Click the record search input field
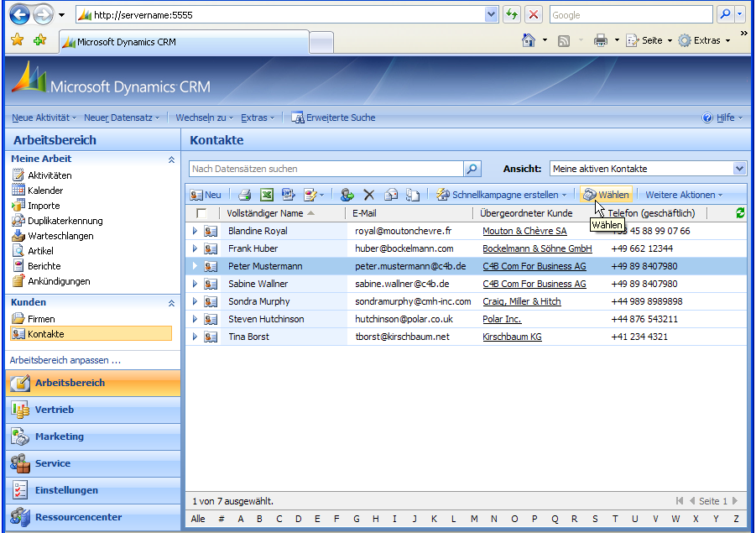Image resolution: width=756 pixels, height=533 pixels. [x=326, y=169]
